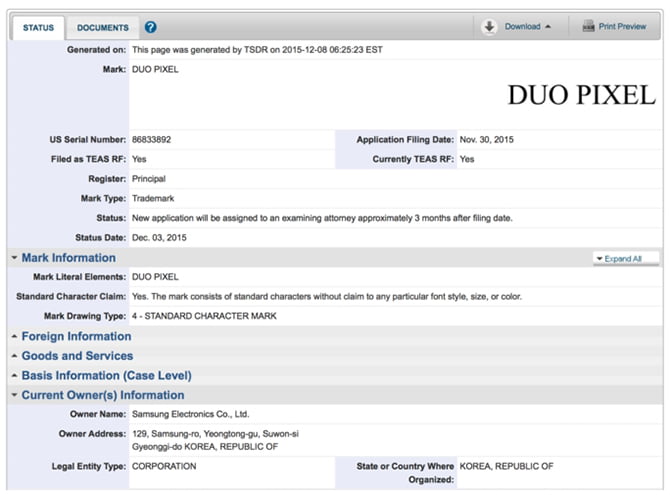Click the triangle beside Current Owner(s) Information
Image resolution: width=670 pixels, height=495 pixels.
[x=14, y=395]
